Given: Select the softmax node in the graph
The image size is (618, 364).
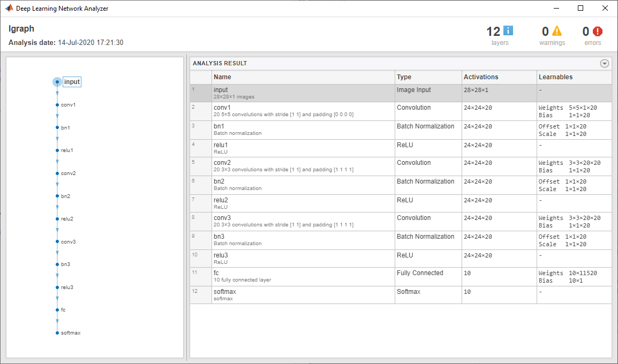Looking at the screenshot, I should pos(69,333).
